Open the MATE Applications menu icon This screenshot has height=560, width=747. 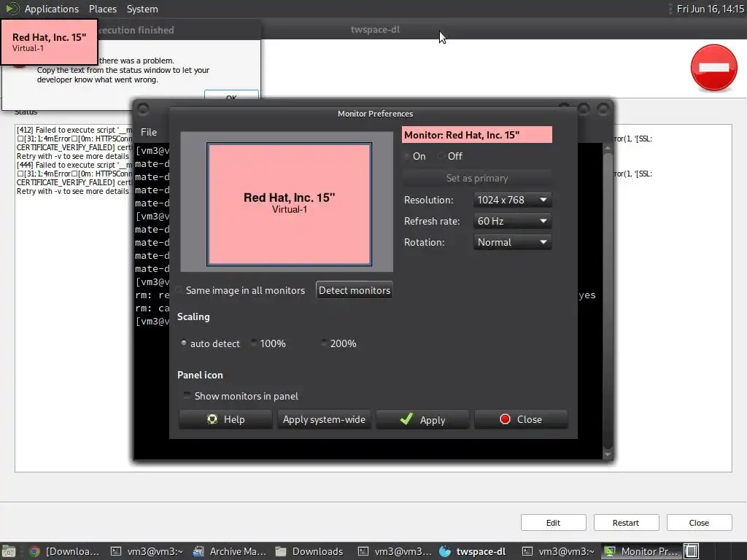[x=12, y=9]
